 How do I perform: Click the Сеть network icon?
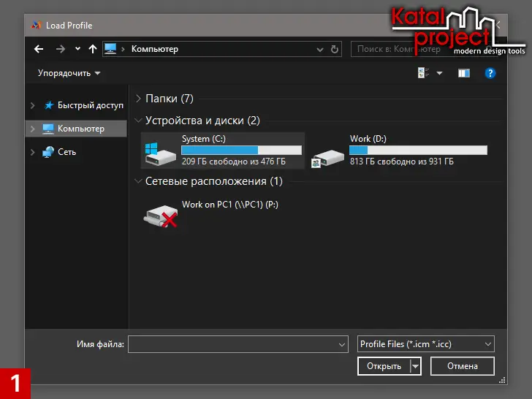pos(48,152)
